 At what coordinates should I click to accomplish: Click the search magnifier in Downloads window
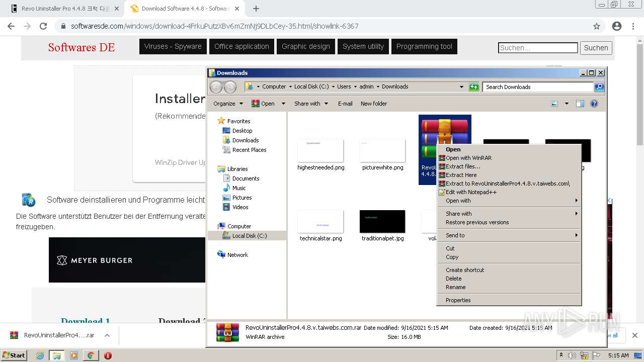(599, 87)
